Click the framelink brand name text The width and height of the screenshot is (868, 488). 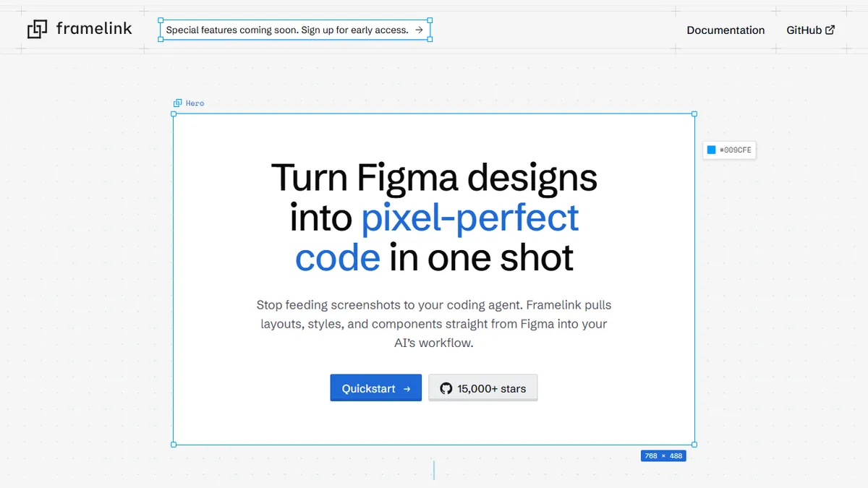[94, 29]
